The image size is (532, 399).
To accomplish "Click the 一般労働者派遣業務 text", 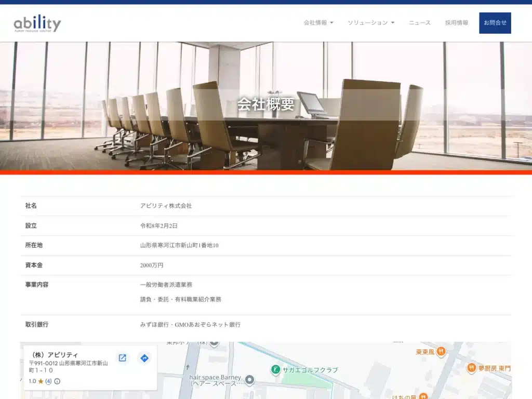I will [x=166, y=285].
